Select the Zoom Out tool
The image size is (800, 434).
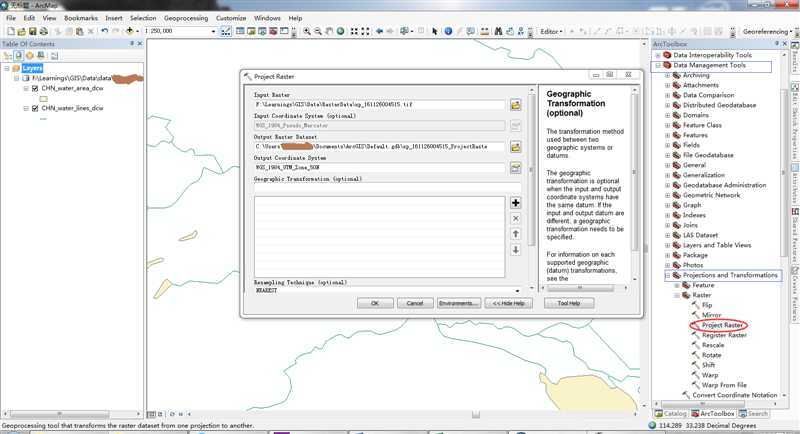coord(318,31)
